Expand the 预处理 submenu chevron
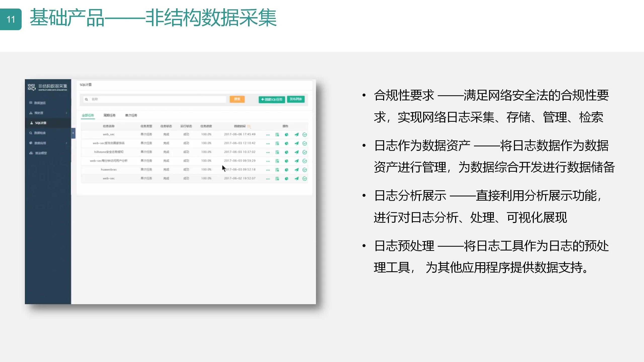 pyautogui.click(x=66, y=113)
